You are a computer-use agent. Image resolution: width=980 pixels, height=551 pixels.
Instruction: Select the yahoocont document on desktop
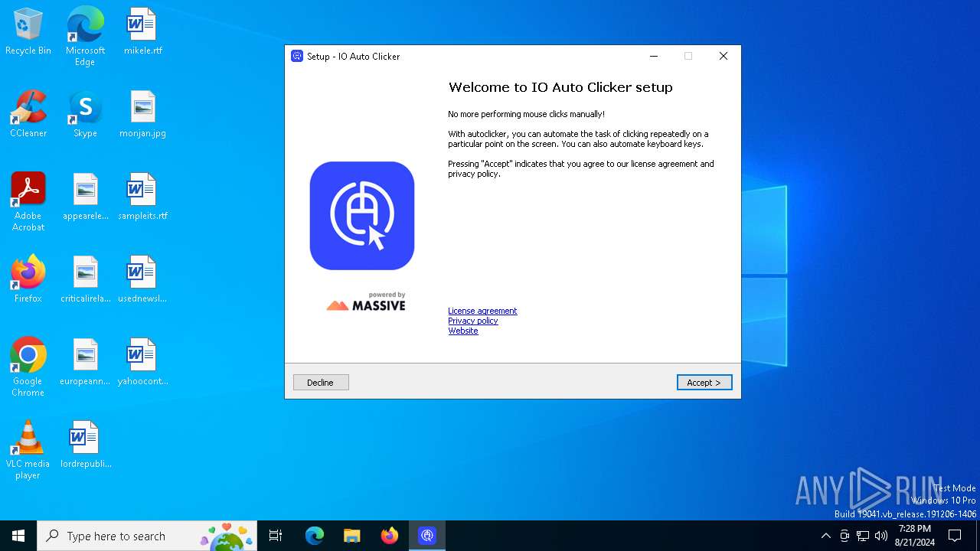pyautogui.click(x=142, y=363)
